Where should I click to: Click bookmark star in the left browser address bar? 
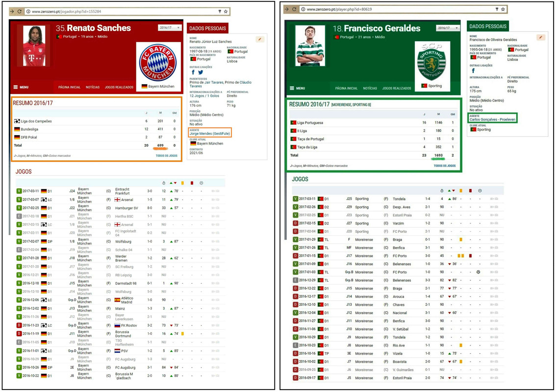click(226, 11)
